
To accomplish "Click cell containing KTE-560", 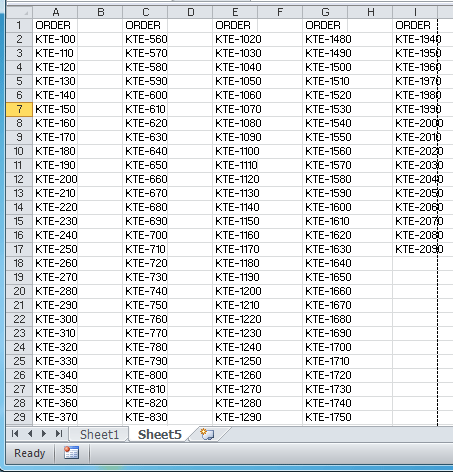I will [145, 39].
